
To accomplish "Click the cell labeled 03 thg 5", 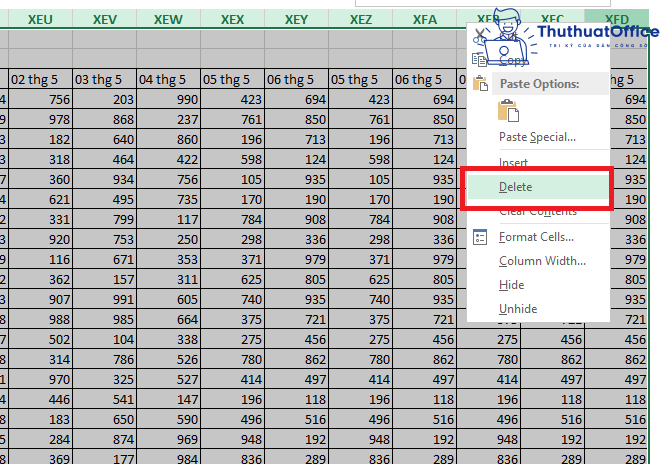I will [x=105, y=79].
